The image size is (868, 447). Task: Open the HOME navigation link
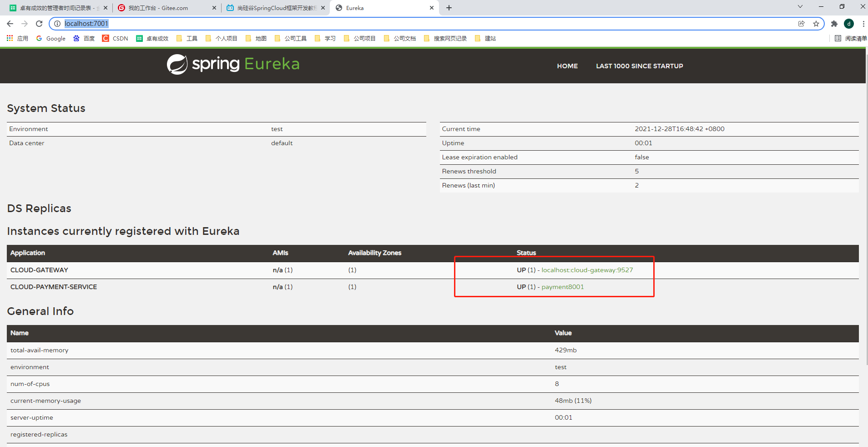point(567,66)
